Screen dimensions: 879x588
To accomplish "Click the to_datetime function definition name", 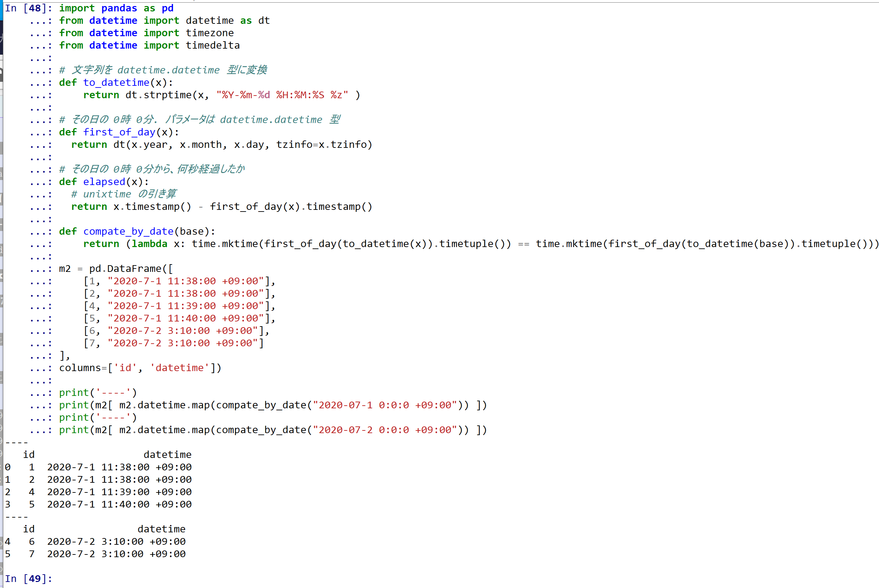I will pos(116,82).
